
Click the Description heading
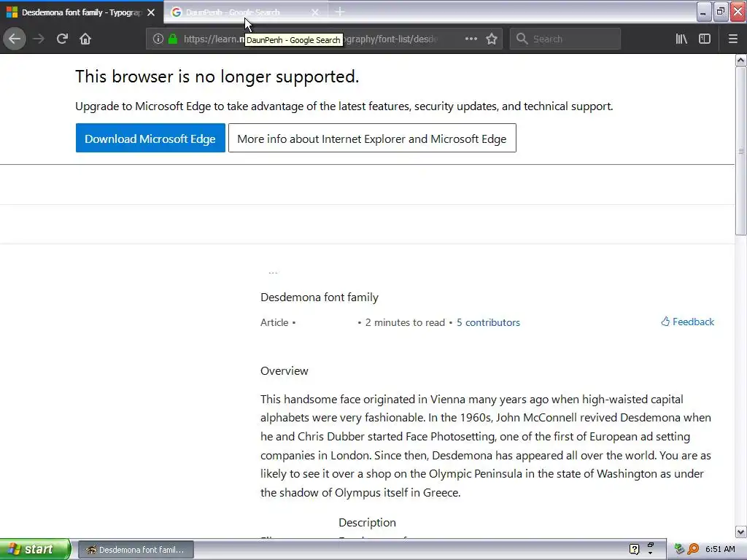point(367,523)
